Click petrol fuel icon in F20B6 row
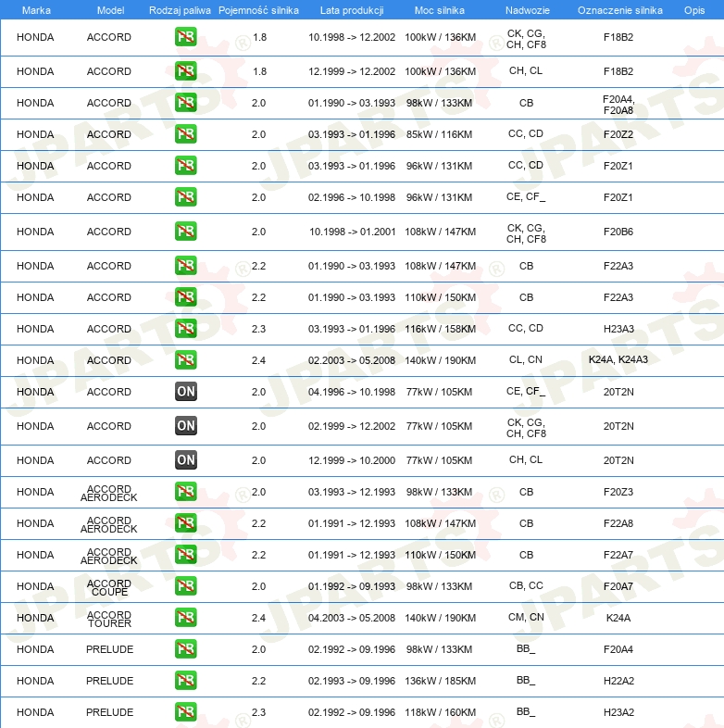 [x=186, y=232]
